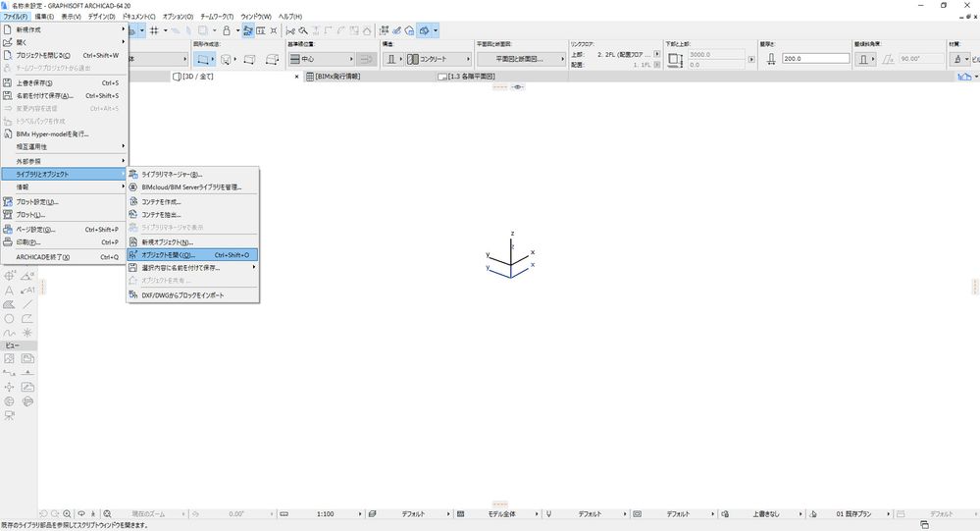Click the 3D house icon at tab bar end
This screenshot has height=531, width=980.
[965, 77]
